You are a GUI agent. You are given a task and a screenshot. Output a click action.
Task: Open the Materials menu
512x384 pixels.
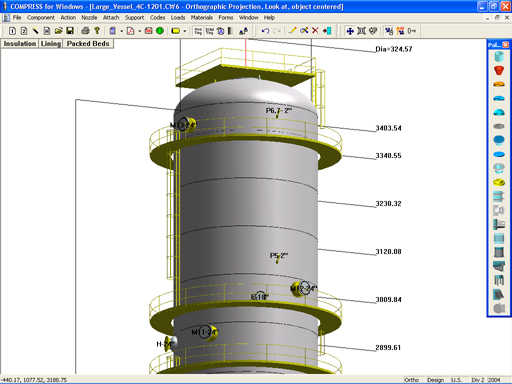tap(202, 18)
